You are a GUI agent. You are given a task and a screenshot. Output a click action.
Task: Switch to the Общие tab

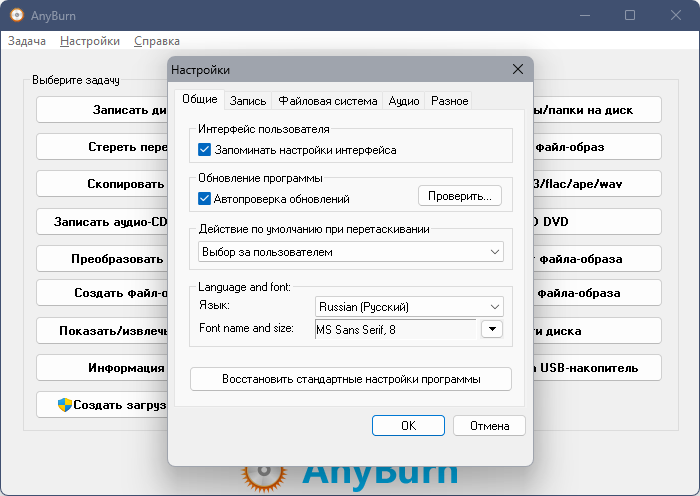click(x=200, y=99)
